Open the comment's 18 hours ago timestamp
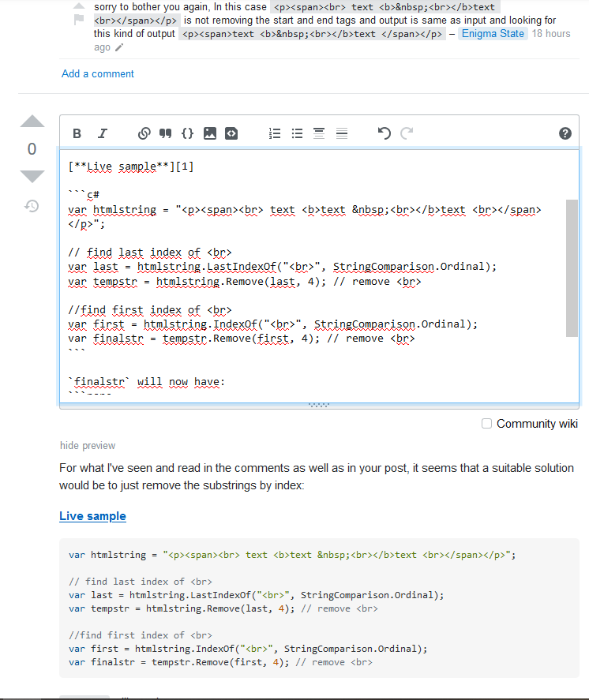The width and height of the screenshot is (589, 700). pos(551,33)
